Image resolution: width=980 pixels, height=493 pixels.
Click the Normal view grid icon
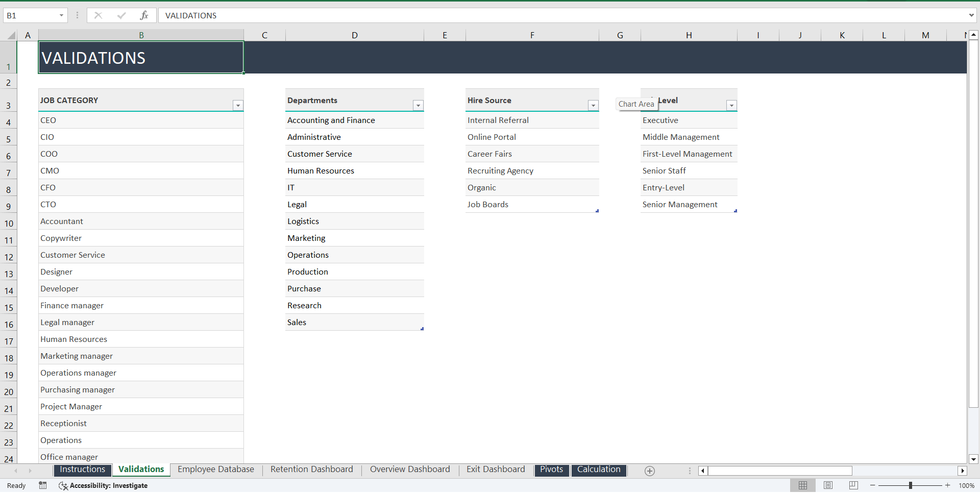pos(803,485)
